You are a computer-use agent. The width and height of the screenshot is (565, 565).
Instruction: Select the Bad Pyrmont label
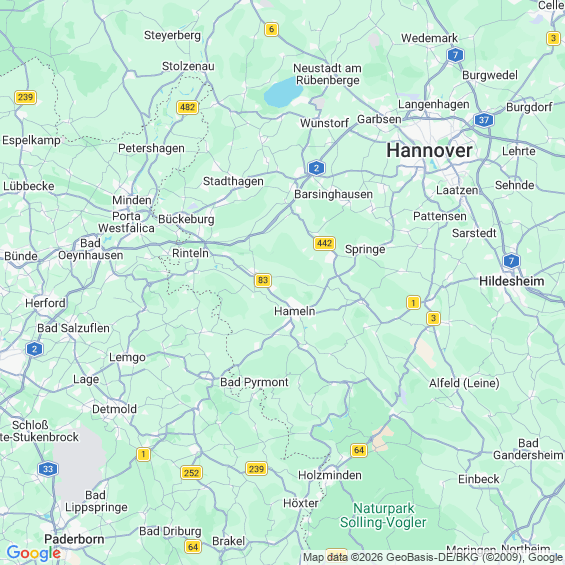tap(254, 382)
